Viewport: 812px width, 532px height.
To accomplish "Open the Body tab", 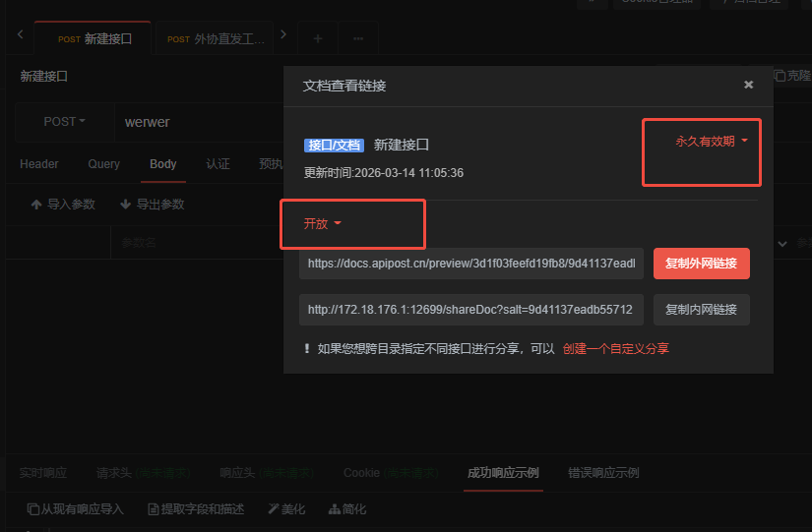I will pos(163,164).
